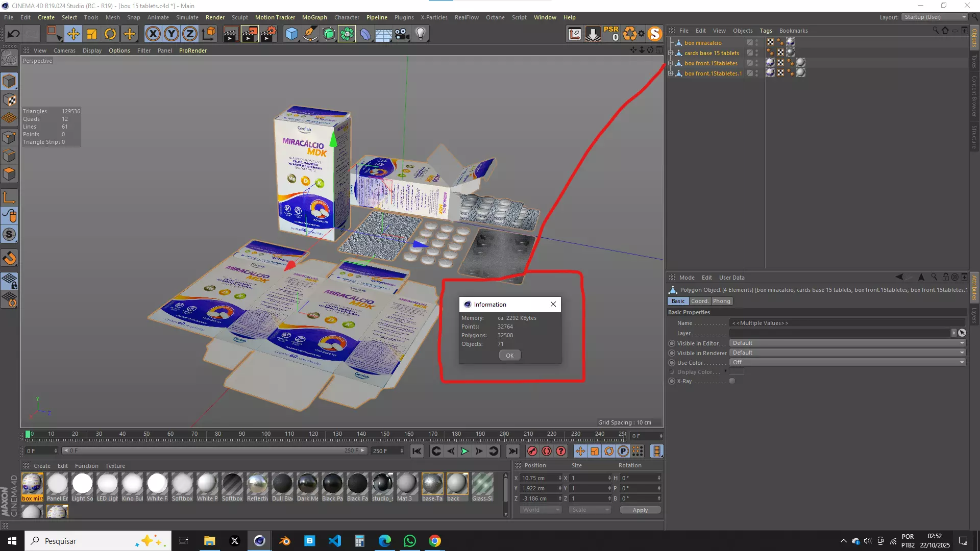Screen dimensions: 980x551
Task: Click Render View clapperboard icon
Action: point(230,34)
